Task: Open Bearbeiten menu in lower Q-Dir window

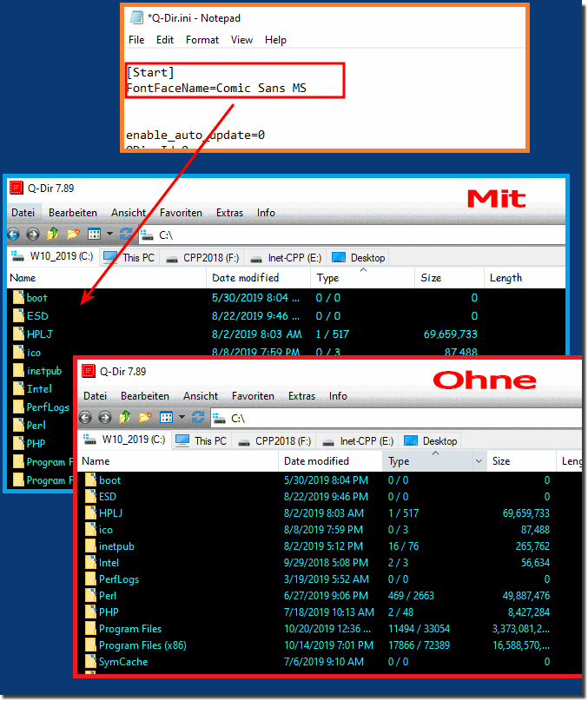Action: [145, 396]
